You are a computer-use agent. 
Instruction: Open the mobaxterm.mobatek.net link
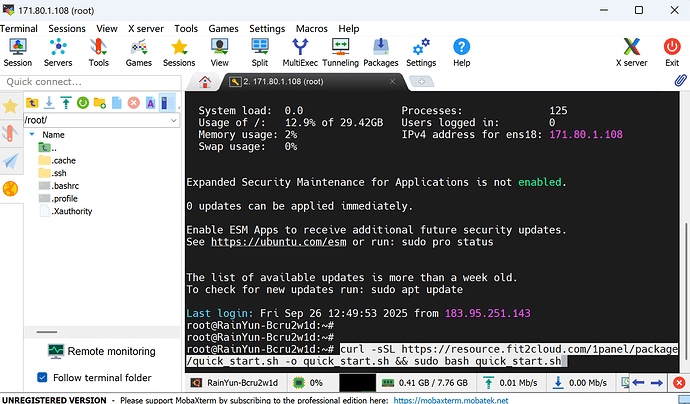449,398
